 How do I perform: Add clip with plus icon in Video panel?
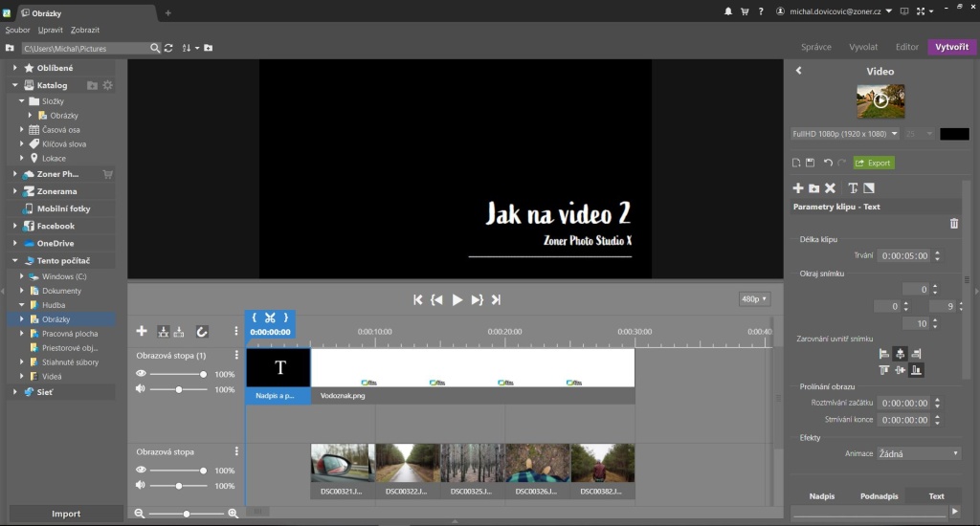pos(798,188)
